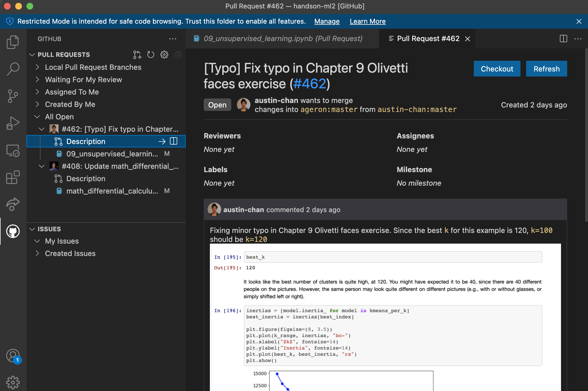The width and height of the screenshot is (588, 391).
Task: Open math_differential_calculu... file in tree
Action: coord(106,191)
